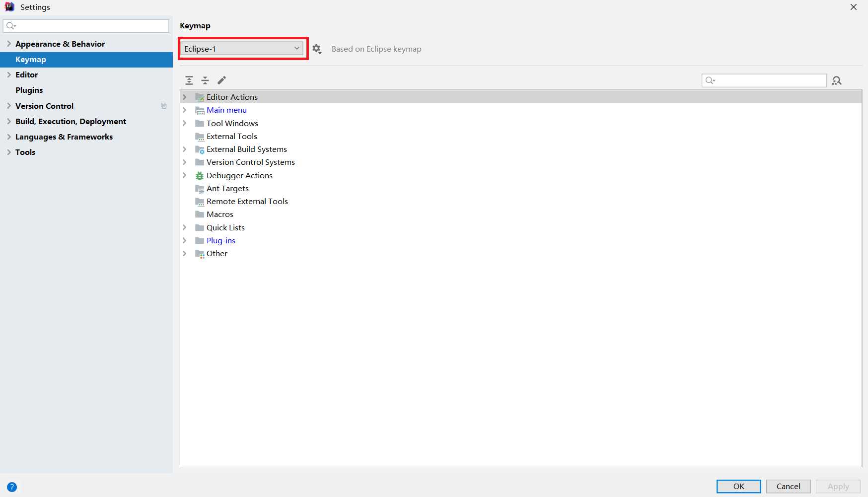
Task: Expand Languages & Frameworks section arrow
Action: coord(9,137)
